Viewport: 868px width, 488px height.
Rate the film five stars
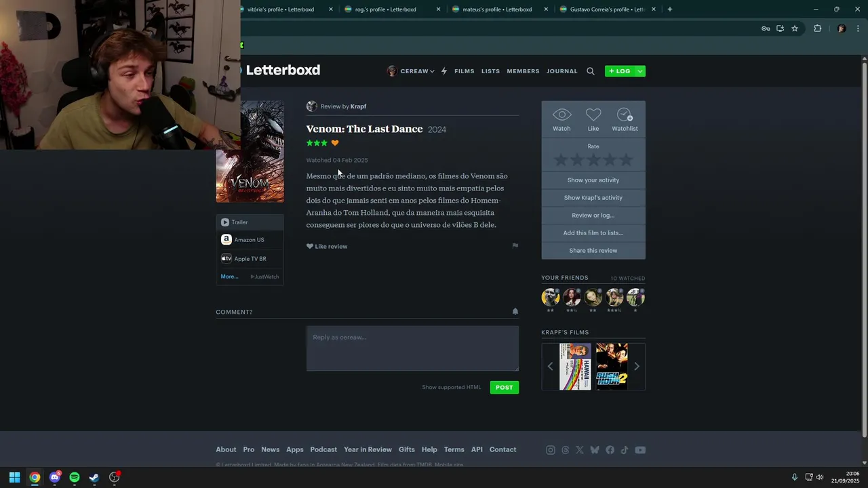[x=626, y=161]
